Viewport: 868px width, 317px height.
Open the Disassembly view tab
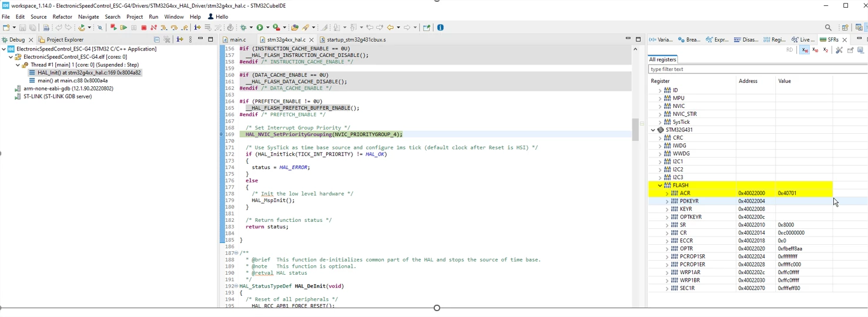[746, 39]
